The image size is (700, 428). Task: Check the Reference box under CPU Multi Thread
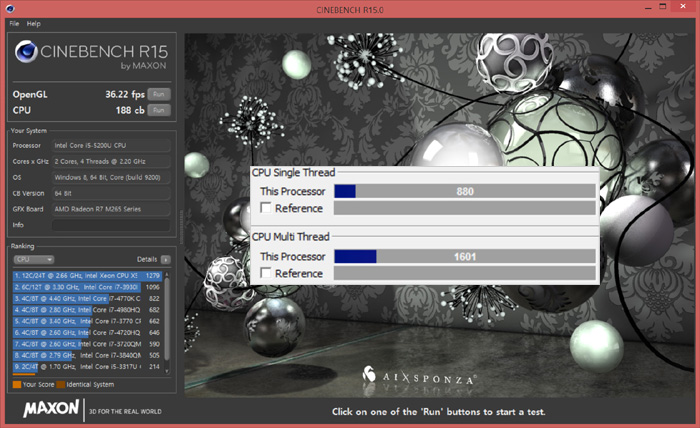click(266, 273)
